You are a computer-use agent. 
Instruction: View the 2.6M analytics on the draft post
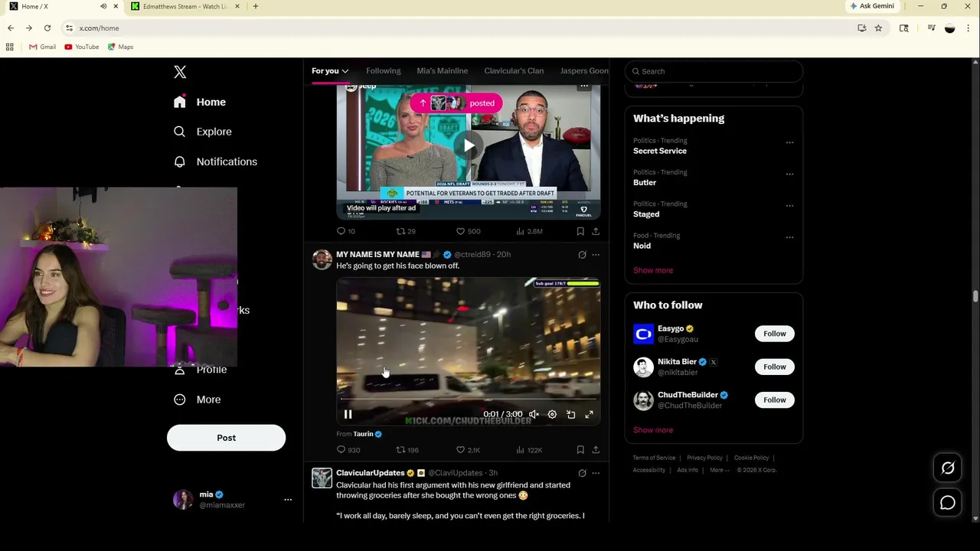tap(529, 231)
